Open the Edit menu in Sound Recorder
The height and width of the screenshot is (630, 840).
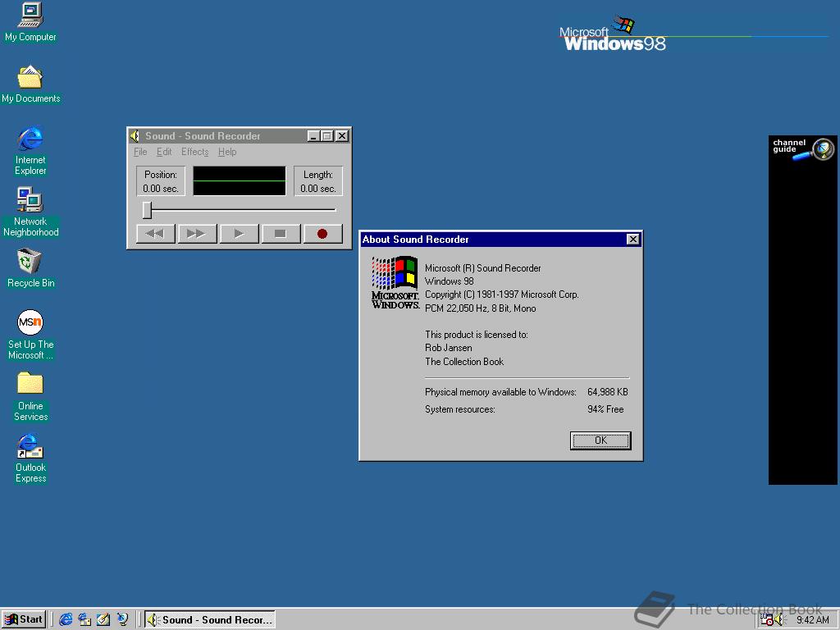tap(164, 152)
